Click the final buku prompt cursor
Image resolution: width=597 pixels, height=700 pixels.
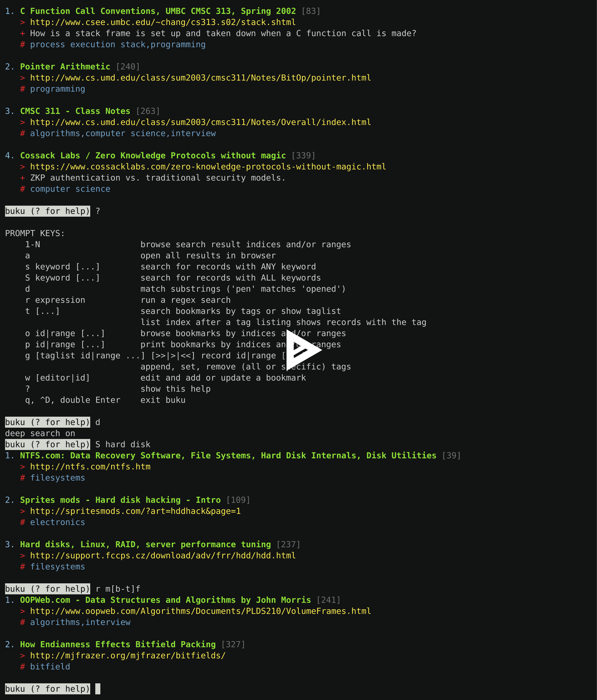pyautogui.click(x=98, y=689)
